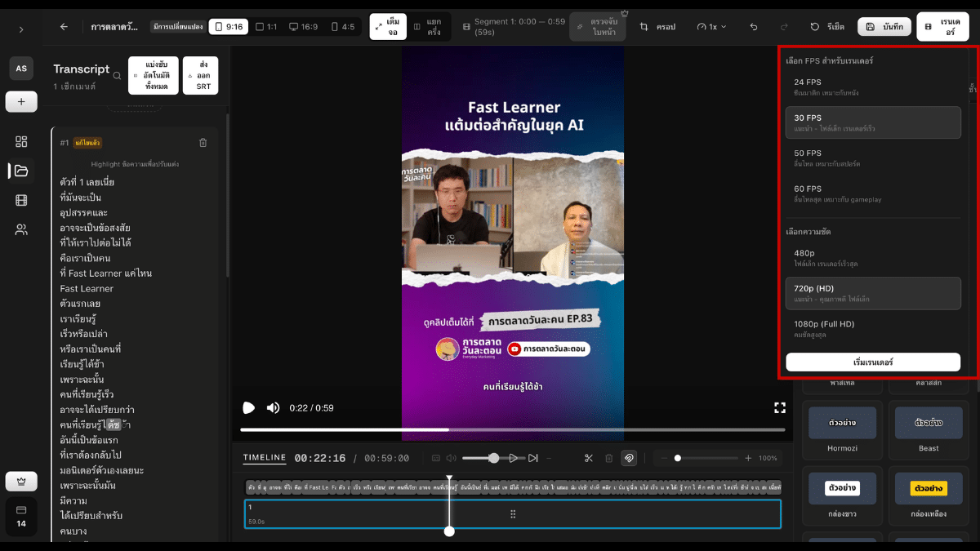Click the search icon beside Transcript
Viewport: 980px width, 551px height.
tap(118, 76)
